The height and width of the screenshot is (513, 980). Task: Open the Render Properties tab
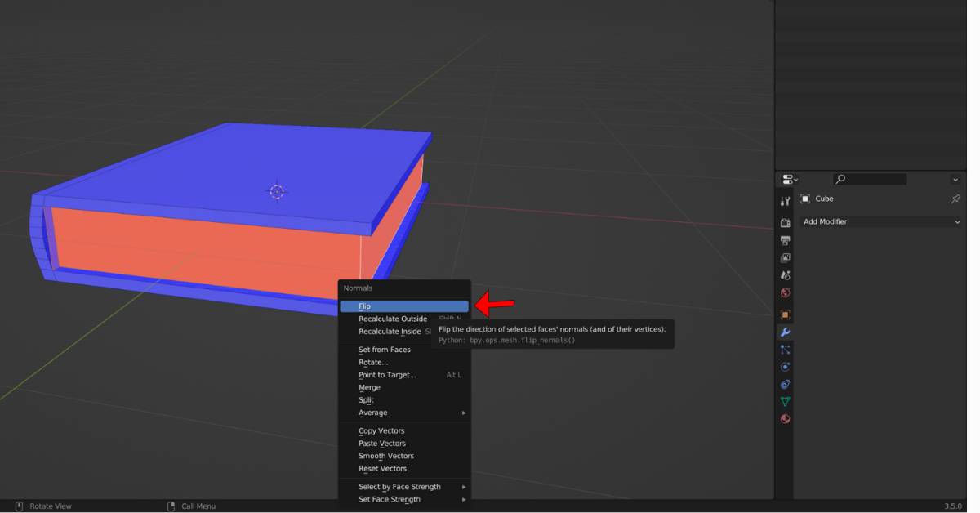click(x=784, y=222)
